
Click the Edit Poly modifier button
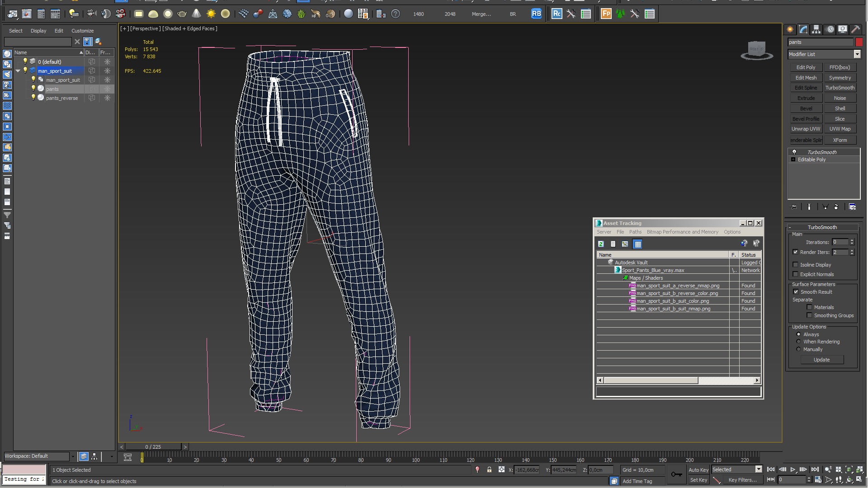(x=806, y=67)
